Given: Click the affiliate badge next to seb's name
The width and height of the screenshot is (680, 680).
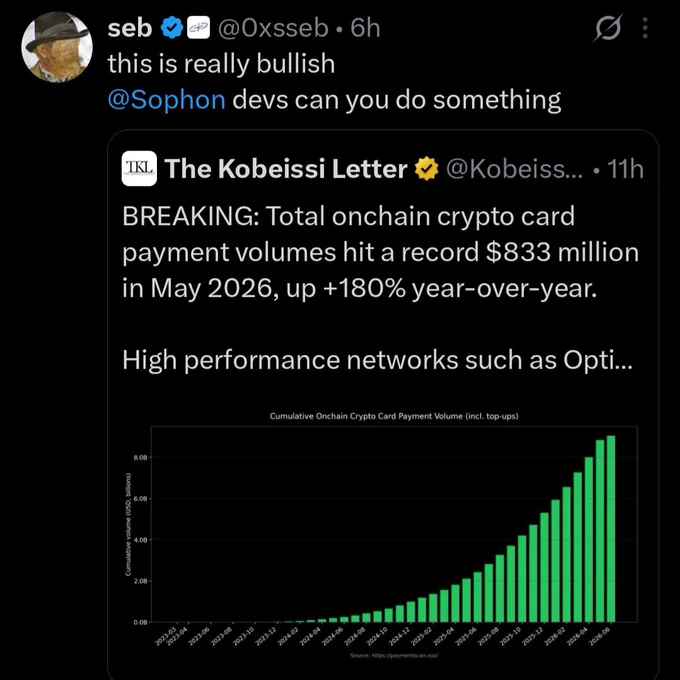Looking at the screenshot, I should click(199, 28).
